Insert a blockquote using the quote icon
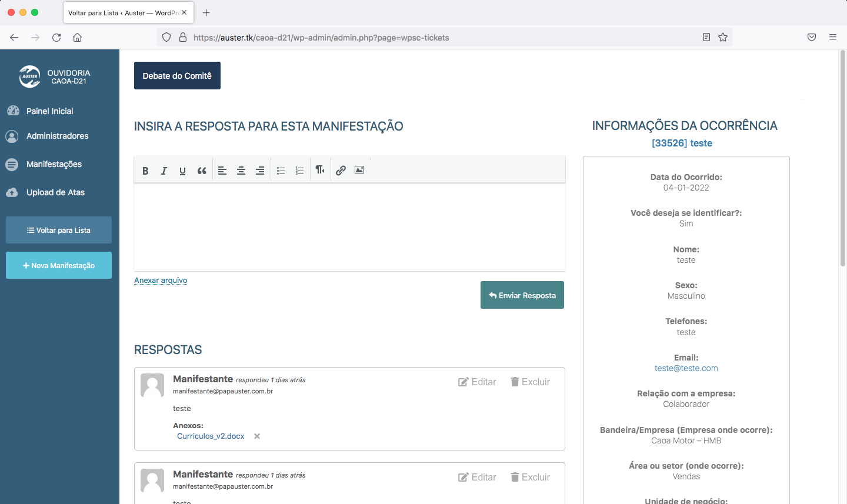Image resolution: width=847 pixels, height=504 pixels. pyautogui.click(x=202, y=171)
